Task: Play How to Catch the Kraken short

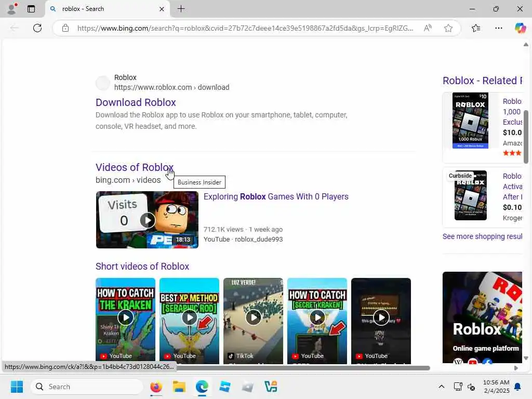Action: click(126, 321)
